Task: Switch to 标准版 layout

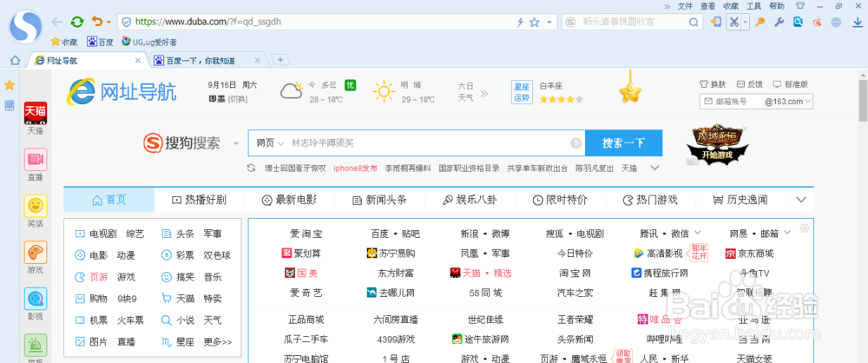Action: (x=791, y=84)
